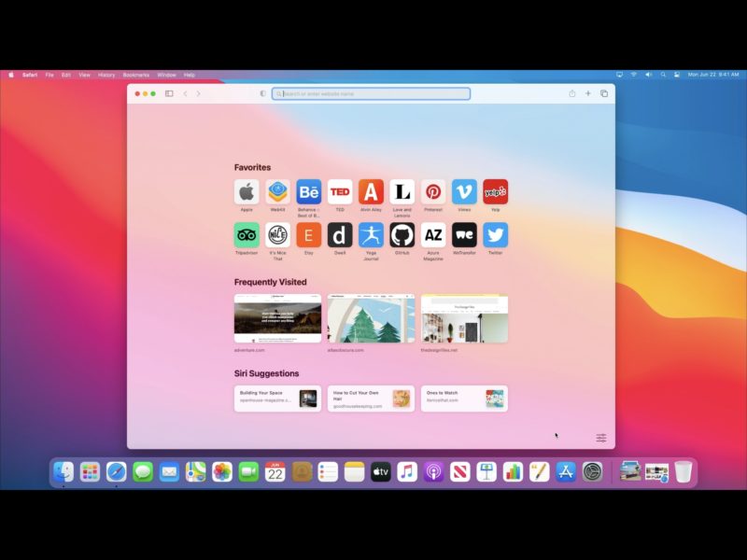Focus the search or website address field
The height and width of the screenshot is (560, 747).
tap(371, 94)
